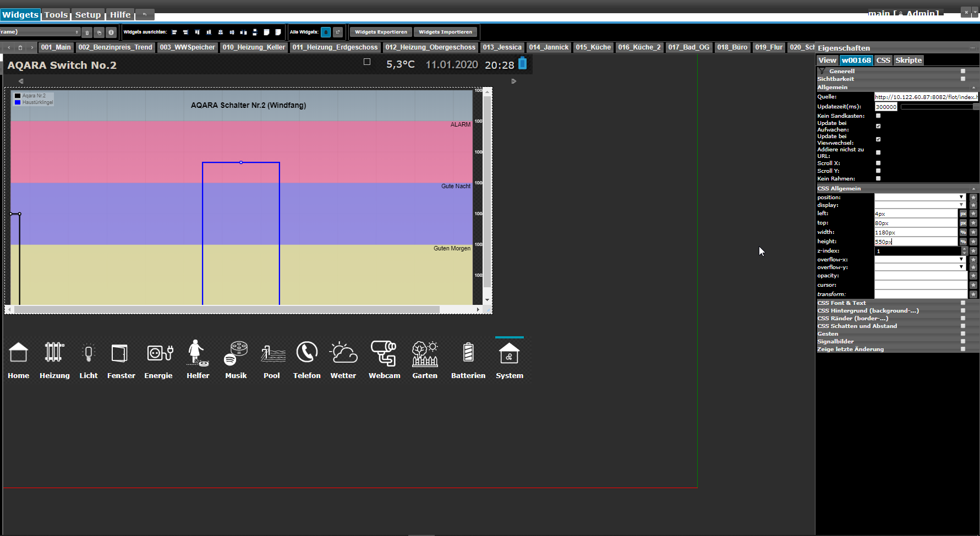Image resolution: width=980 pixels, height=536 pixels.
Task: Open the Webcam camera icon
Action: pos(384,353)
